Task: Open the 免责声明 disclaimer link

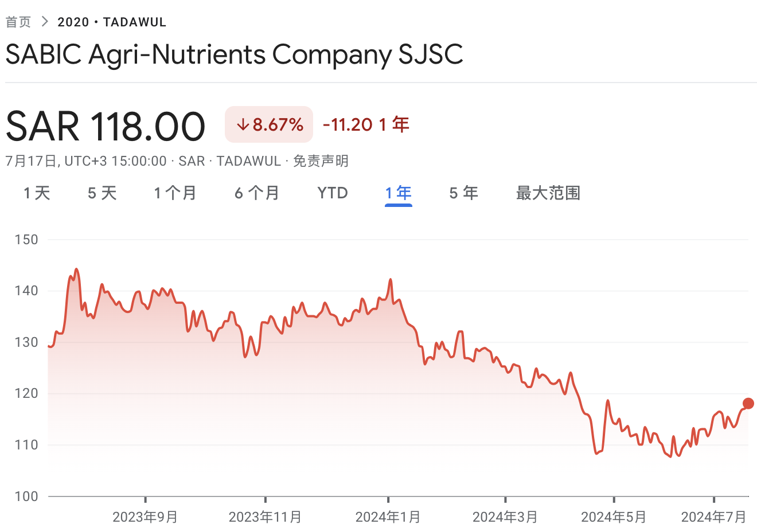Action: [x=321, y=161]
